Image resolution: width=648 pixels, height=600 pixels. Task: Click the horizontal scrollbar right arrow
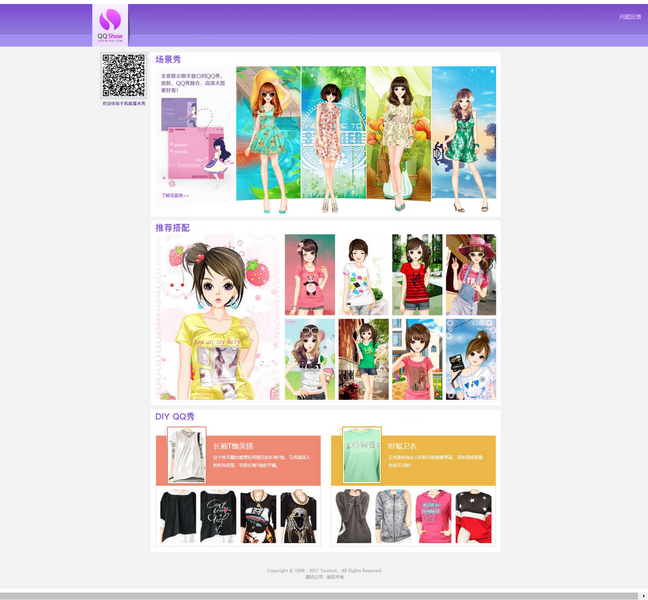642,595
